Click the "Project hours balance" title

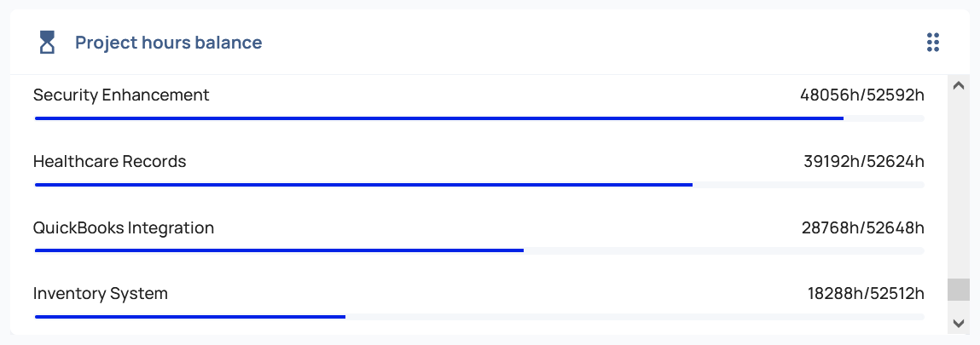coord(168,43)
